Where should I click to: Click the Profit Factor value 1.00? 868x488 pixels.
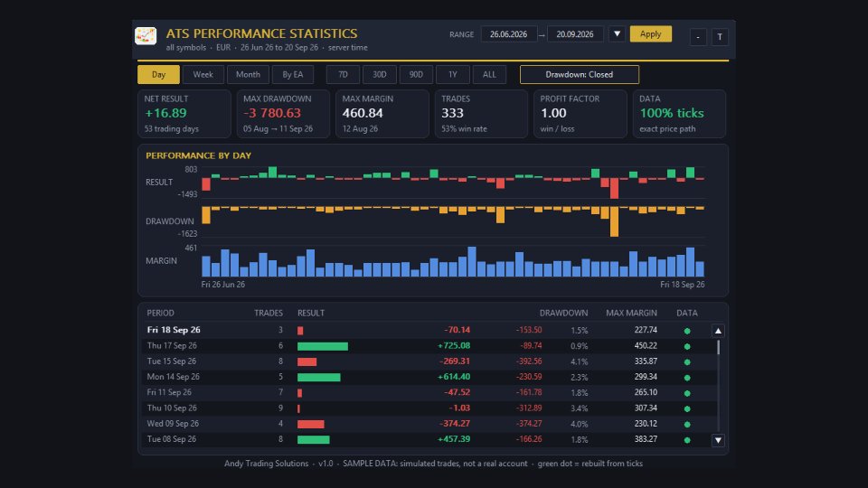pos(553,114)
